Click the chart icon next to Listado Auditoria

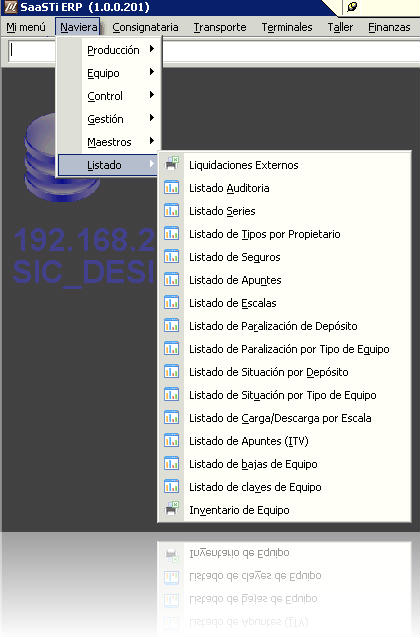pos(171,187)
